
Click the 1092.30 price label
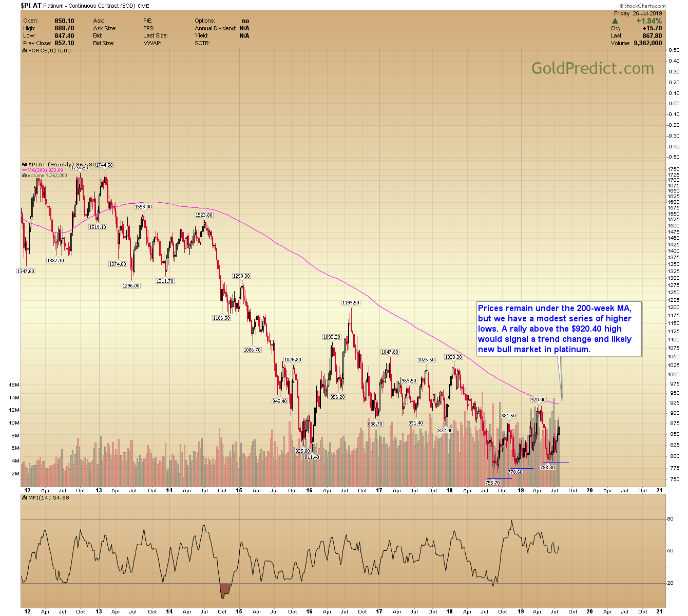(332, 337)
